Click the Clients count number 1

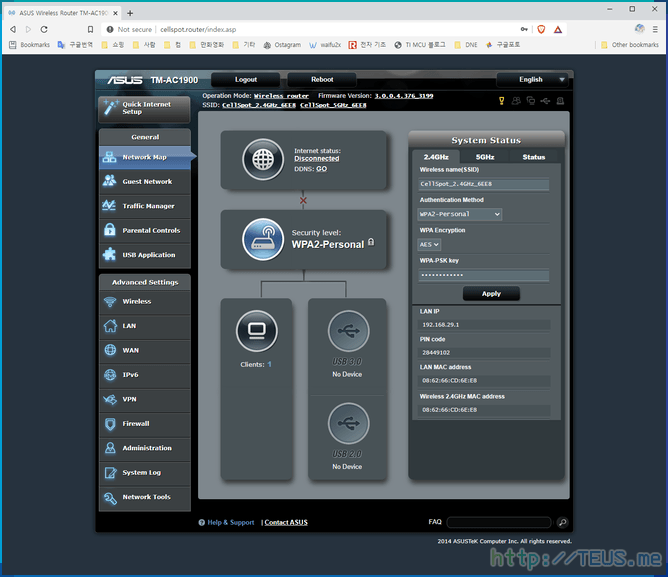coord(269,364)
